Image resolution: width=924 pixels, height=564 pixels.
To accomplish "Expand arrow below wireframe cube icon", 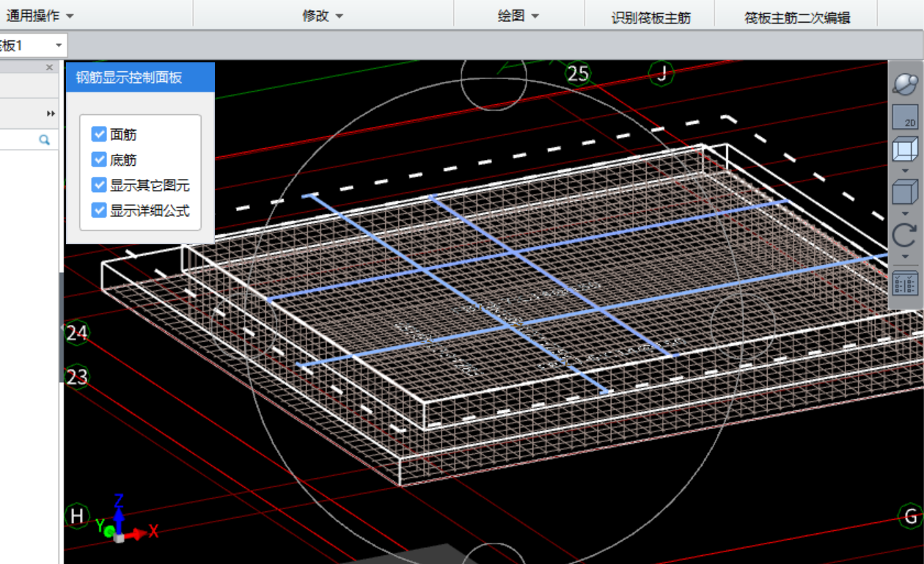I will pos(905,171).
